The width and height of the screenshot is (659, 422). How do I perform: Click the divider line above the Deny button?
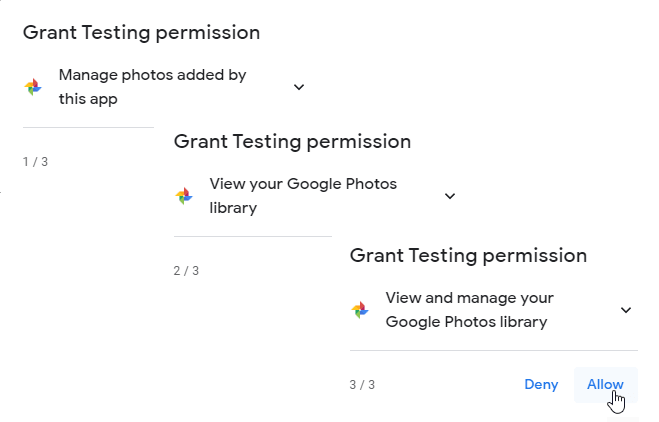point(493,351)
